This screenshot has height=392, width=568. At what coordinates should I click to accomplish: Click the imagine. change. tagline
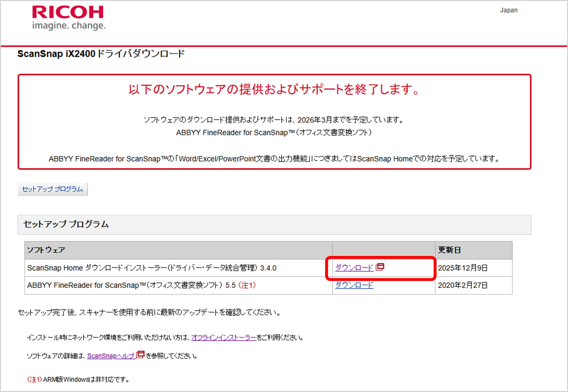click(x=69, y=26)
